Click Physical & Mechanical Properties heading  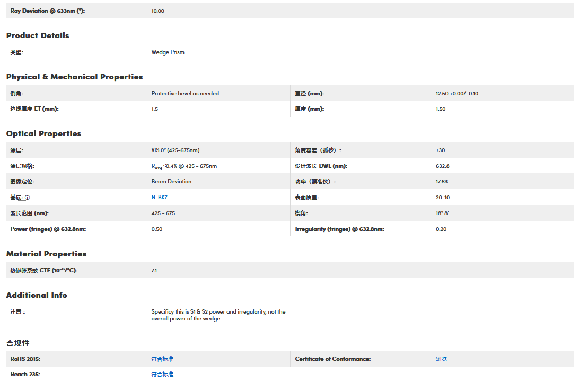pos(74,77)
